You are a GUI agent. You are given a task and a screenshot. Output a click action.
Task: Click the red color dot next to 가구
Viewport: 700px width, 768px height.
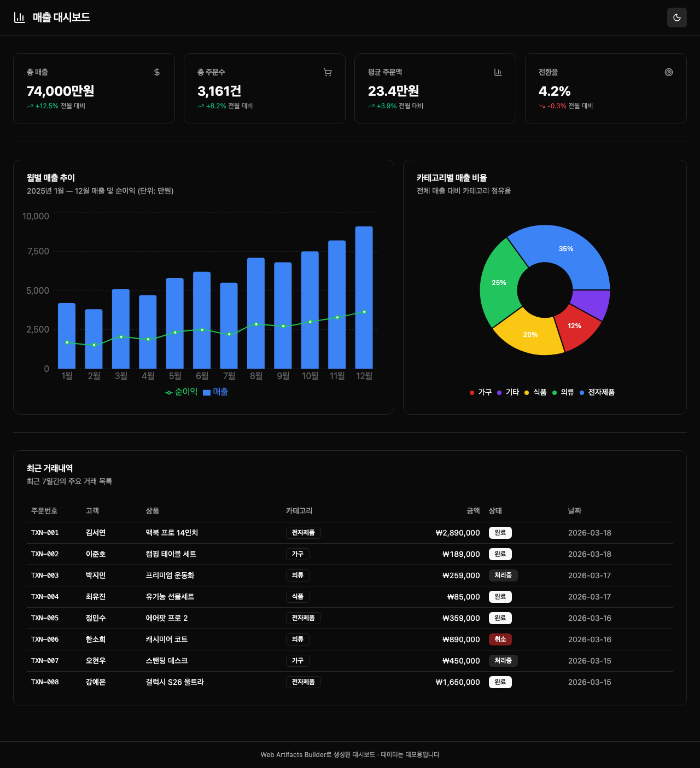(471, 392)
